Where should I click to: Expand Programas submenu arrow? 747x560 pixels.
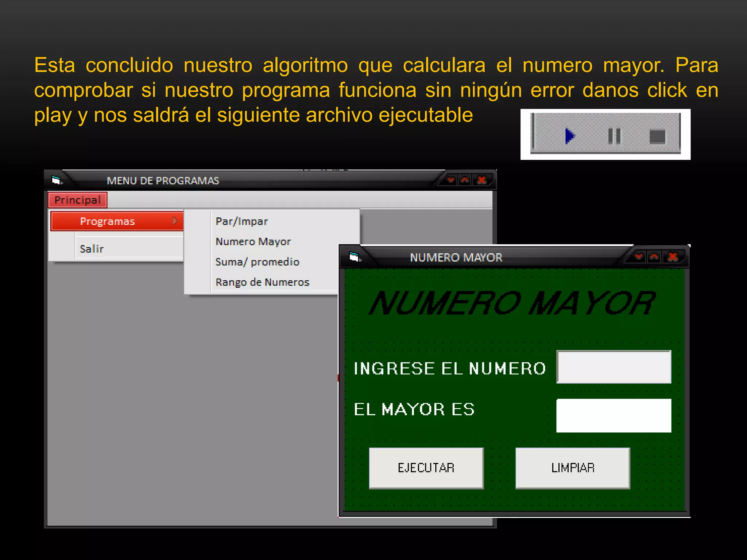(x=175, y=221)
